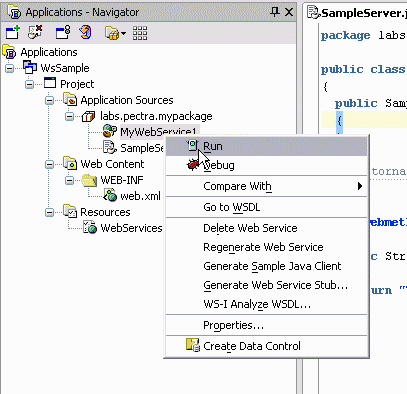This screenshot has height=394, width=407.
Task: Click the Create Data Control icon
Action: [193, 345]
